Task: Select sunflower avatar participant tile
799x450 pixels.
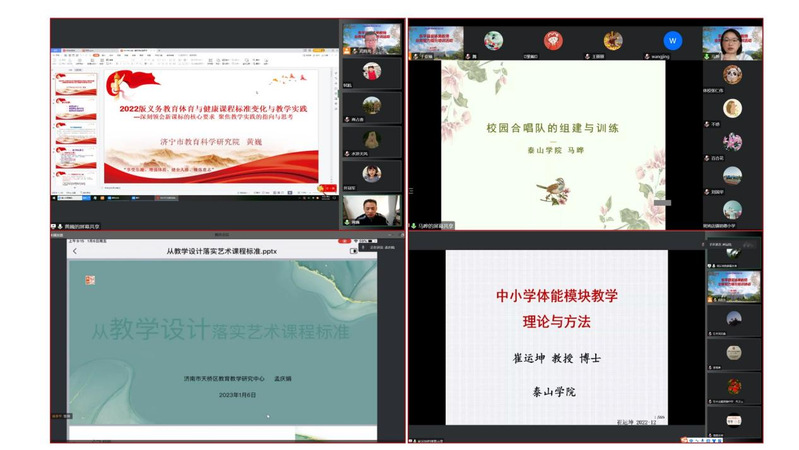Action: point(612,41)
